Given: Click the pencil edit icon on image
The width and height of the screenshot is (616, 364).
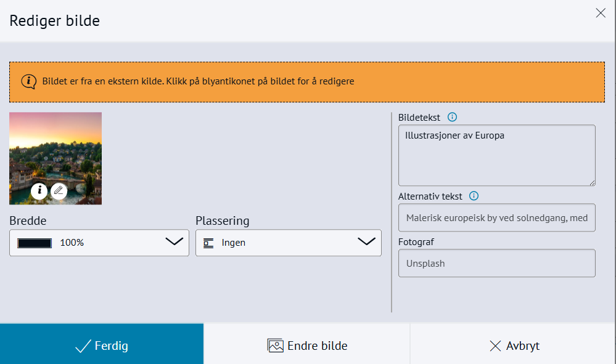Looking at the screenshot, I should click(x=59, y=190).
